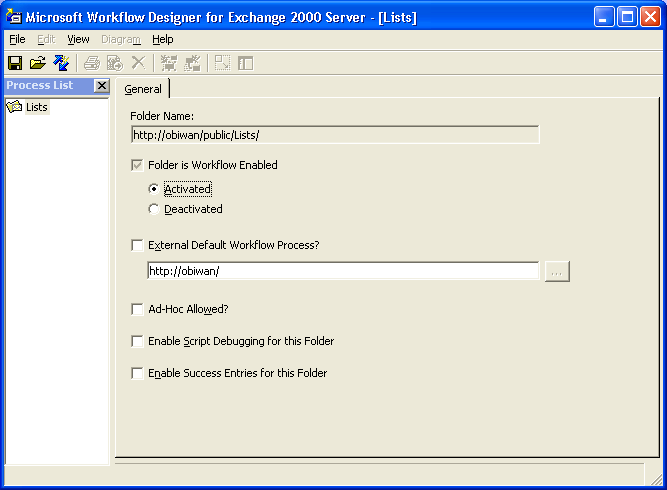
Task: Open the Help menu
Action: click(163, 39)
